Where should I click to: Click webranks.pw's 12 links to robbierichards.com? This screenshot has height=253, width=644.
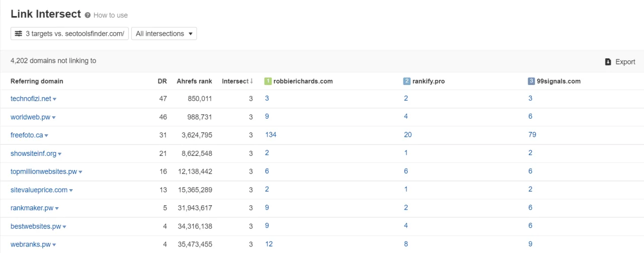[x=269, y=244]
